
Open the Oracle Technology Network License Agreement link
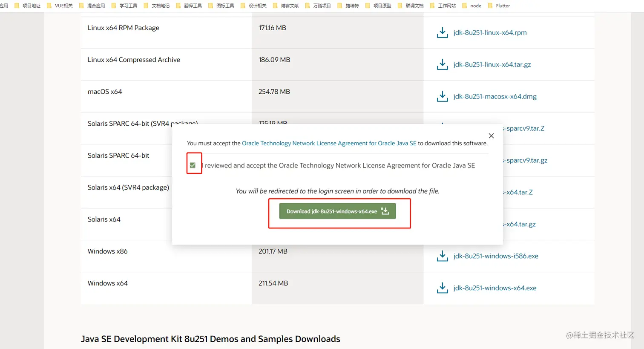pos(329,144)
